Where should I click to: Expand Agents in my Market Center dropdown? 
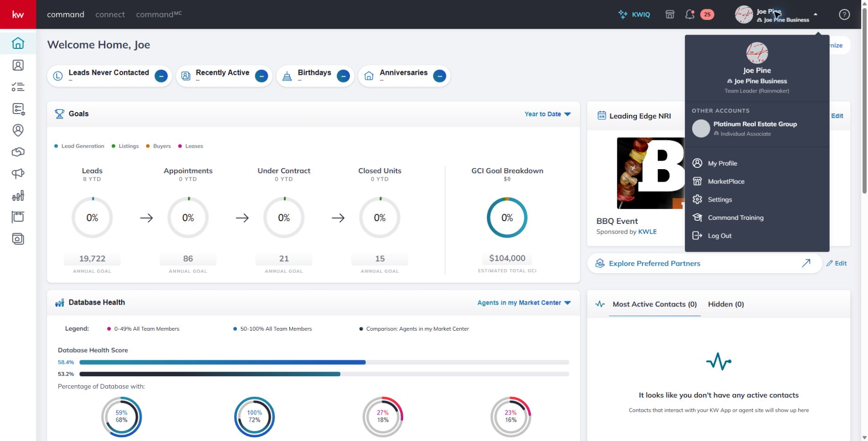524,303
